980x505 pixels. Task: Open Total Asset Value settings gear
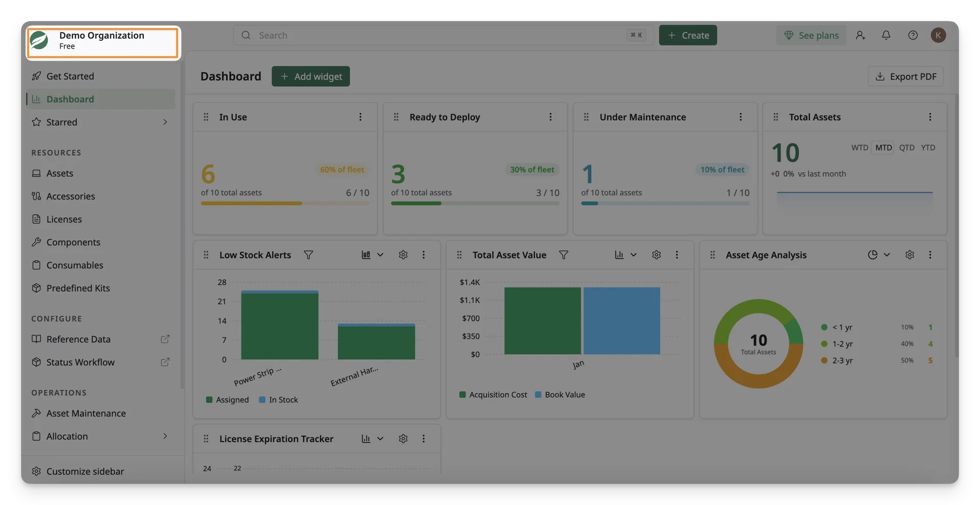click(656, 255)
